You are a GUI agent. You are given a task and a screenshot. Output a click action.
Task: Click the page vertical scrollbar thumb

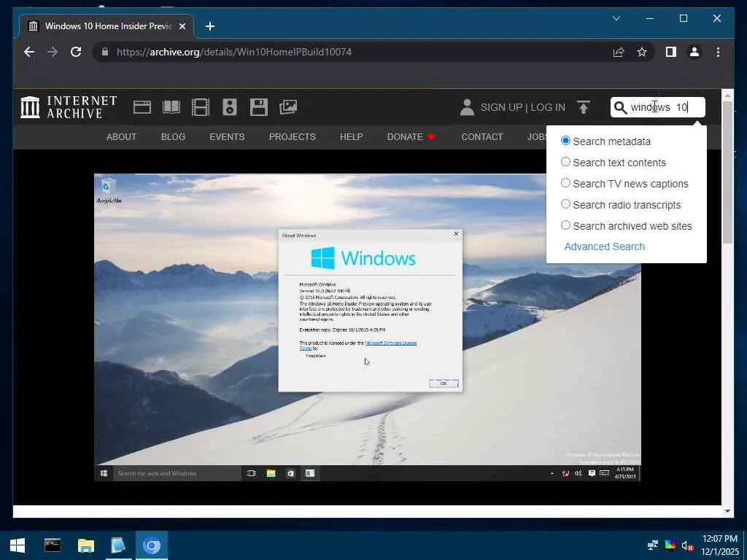[x=727, y=172]
